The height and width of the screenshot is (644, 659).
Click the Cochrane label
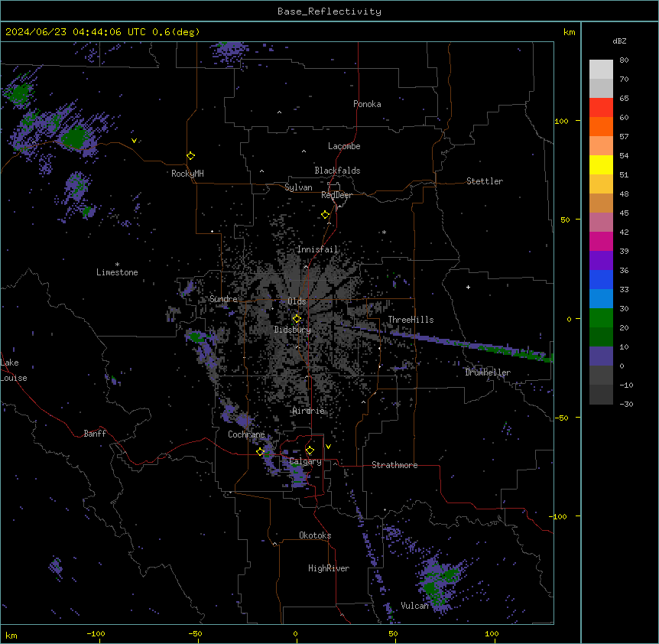tap(246, 434)
